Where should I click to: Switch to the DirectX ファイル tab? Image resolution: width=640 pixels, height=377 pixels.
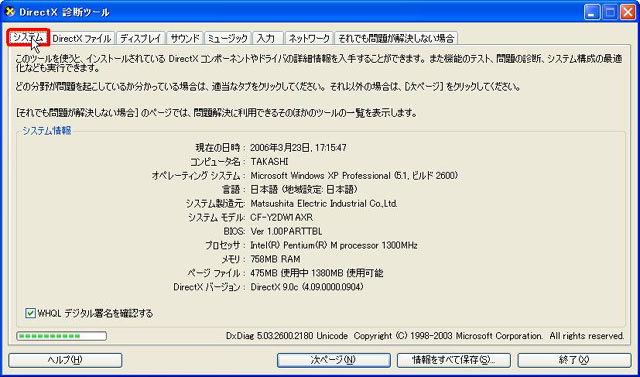[x=82, y=39]
